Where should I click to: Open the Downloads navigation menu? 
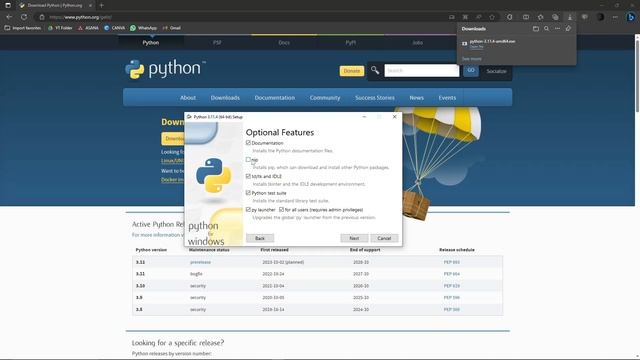click(225, 98)
